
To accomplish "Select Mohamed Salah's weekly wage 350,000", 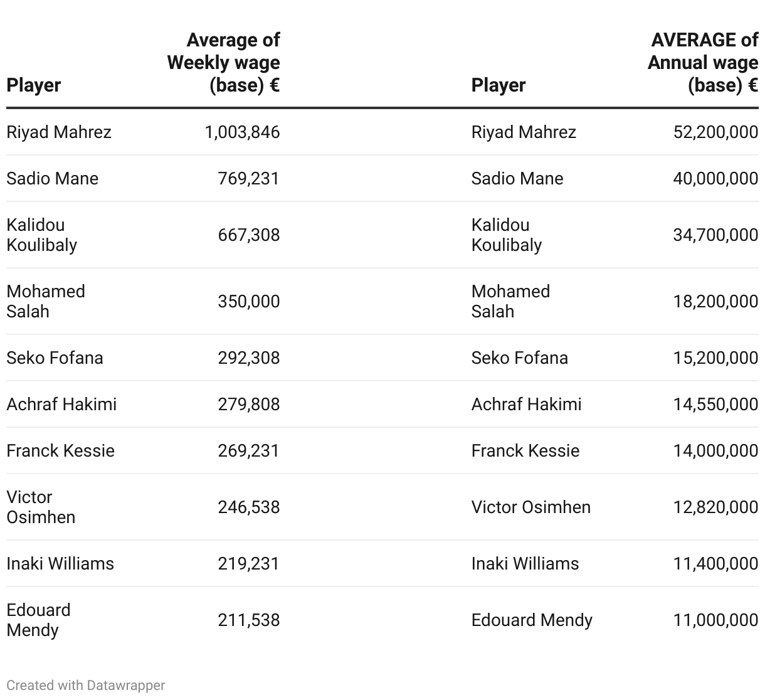I will (249, 301).
